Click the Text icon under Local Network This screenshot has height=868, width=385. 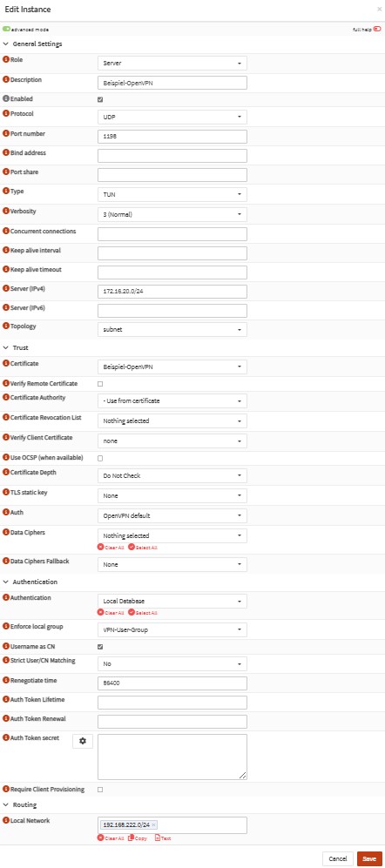(x=158, y=838)
